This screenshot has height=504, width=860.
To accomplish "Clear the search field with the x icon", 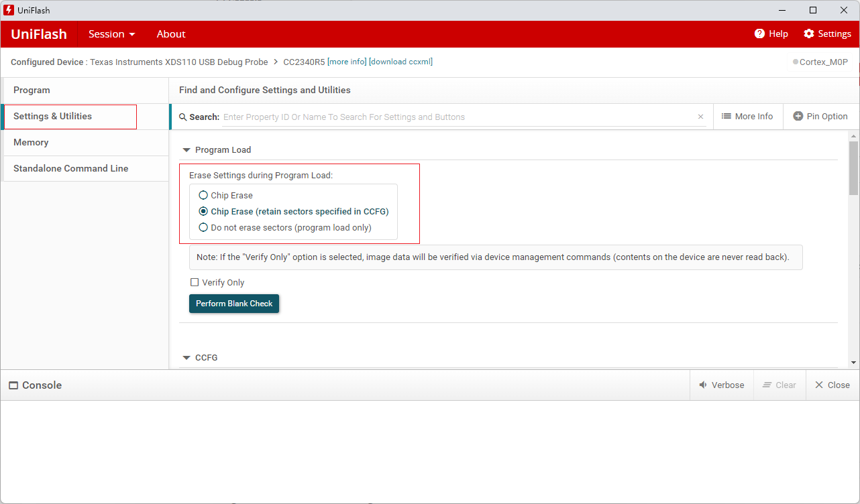I will (x=701, y=117).
